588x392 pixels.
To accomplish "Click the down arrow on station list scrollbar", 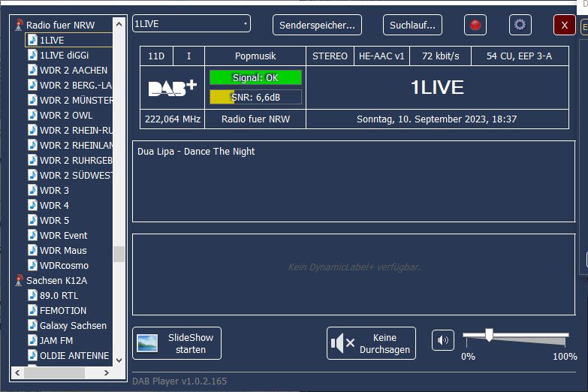I will point(119,360).
